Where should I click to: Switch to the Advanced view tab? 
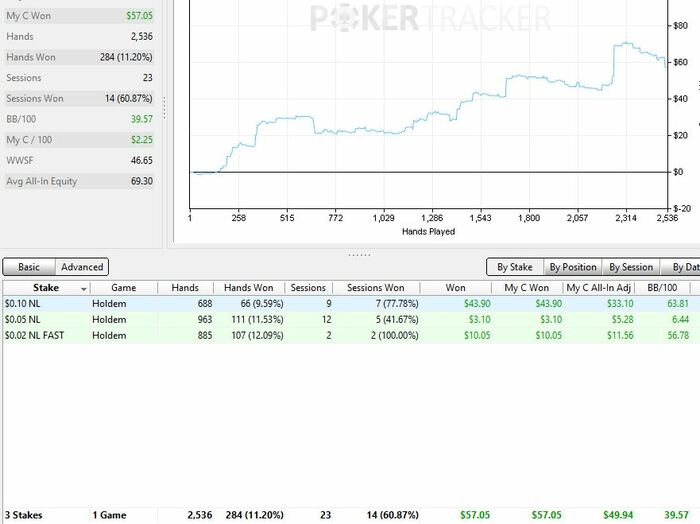click(82, 267)
